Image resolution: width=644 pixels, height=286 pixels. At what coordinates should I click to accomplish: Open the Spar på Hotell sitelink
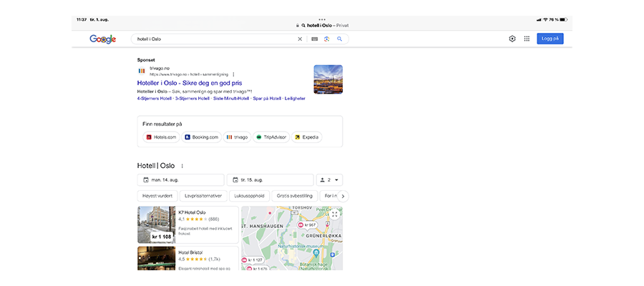pyautogui.click(x=267, y=99)
